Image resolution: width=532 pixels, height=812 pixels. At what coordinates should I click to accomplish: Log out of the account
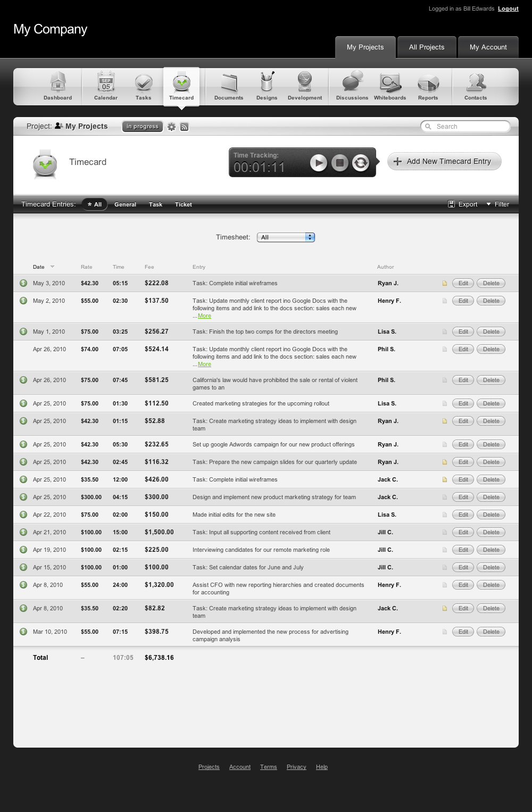(x=508, y=9)
